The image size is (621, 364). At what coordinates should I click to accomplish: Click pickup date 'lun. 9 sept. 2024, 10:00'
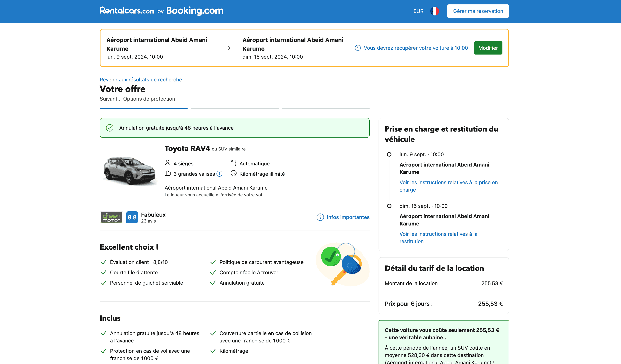(x=135, y=57)
